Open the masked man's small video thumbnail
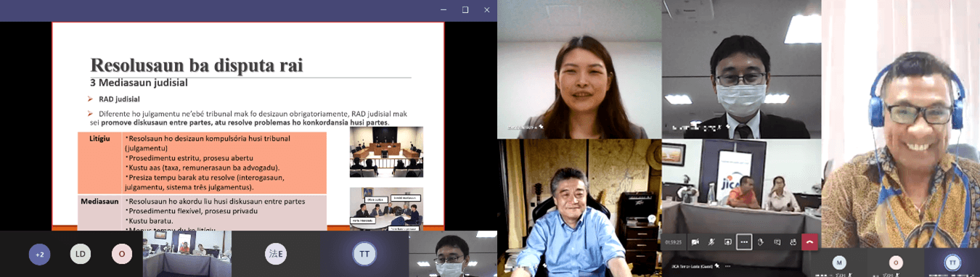 [453, 254]
